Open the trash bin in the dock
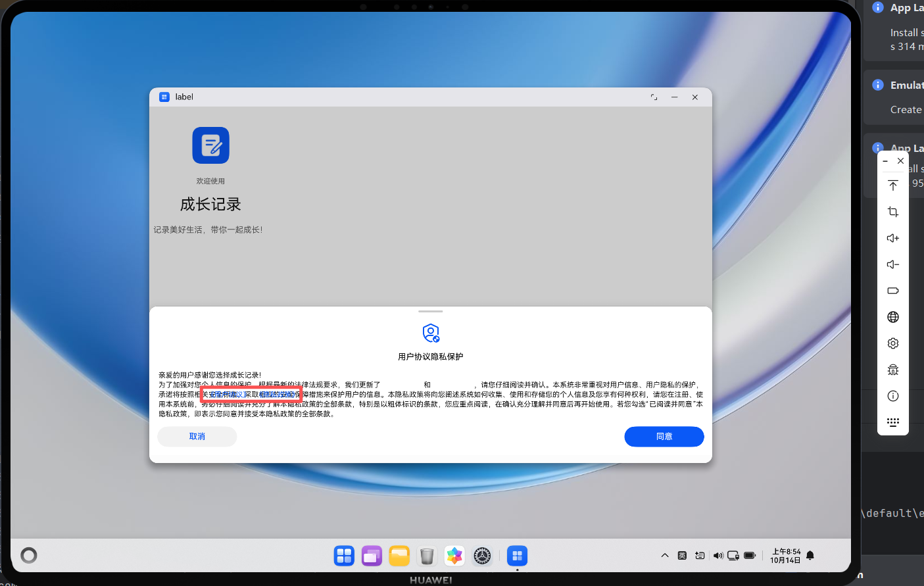The image size is (924, 586). 427,556
